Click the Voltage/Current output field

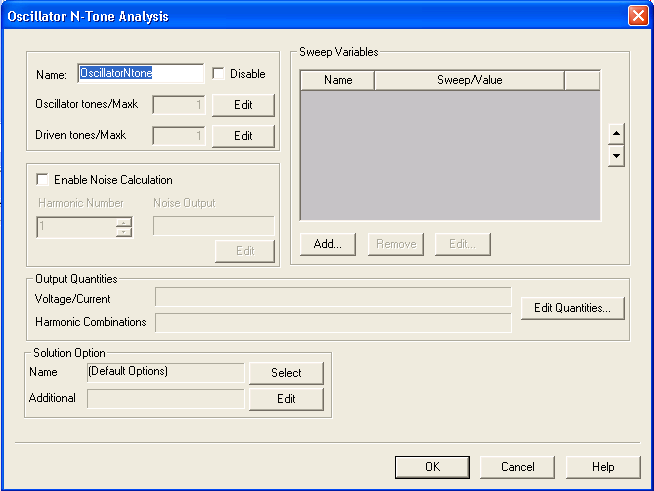pos(333,297)
